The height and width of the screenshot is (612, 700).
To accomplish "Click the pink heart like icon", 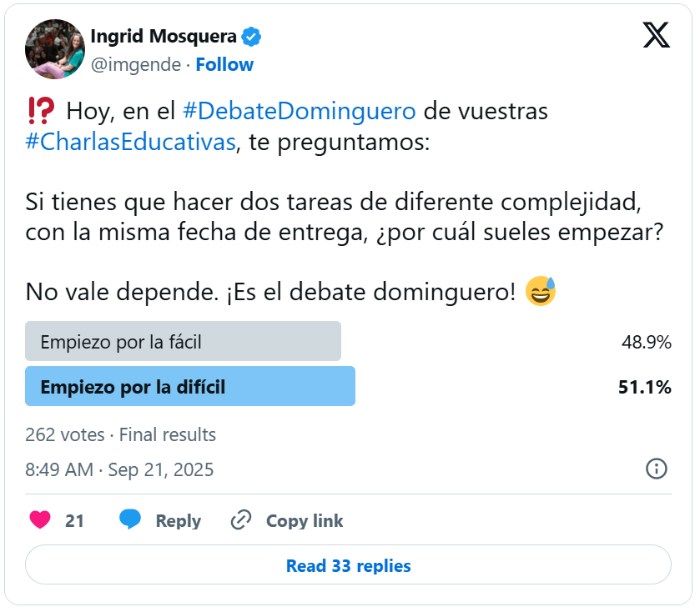I will (40, 520).
